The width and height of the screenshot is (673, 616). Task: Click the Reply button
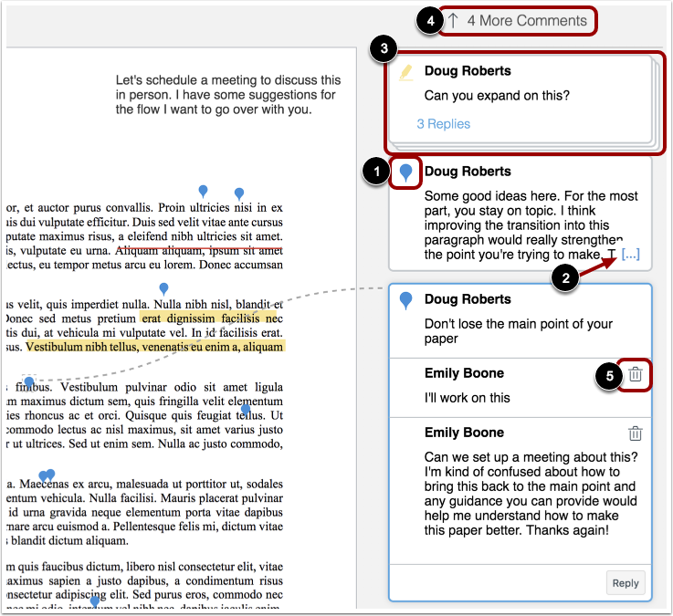tap(626, 583)
